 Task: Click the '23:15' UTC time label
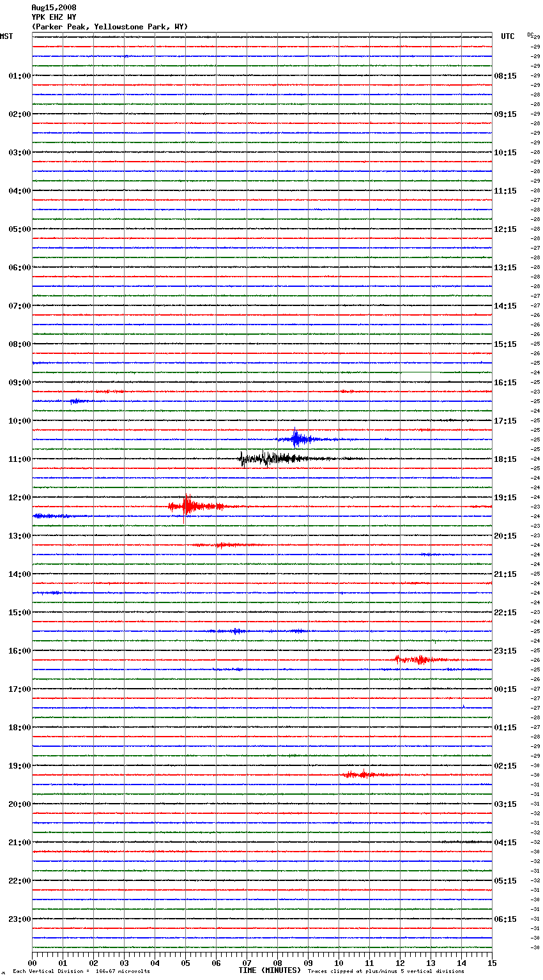click(505, 651)
